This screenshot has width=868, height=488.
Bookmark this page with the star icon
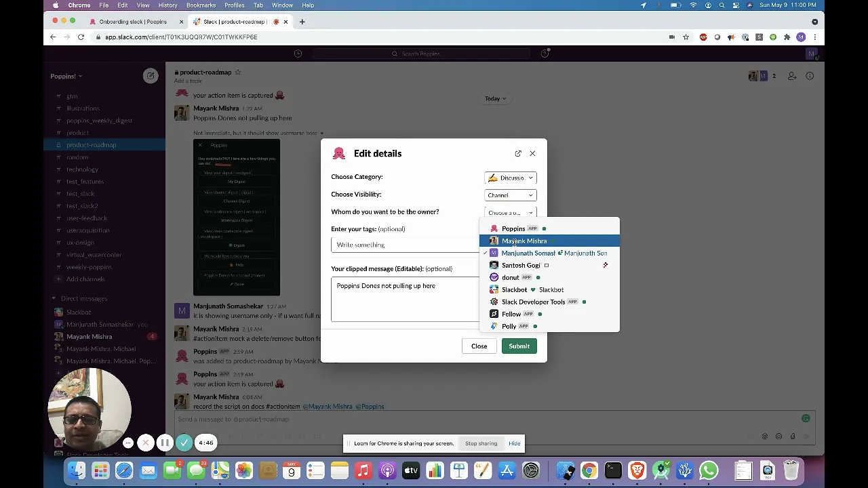686,37
